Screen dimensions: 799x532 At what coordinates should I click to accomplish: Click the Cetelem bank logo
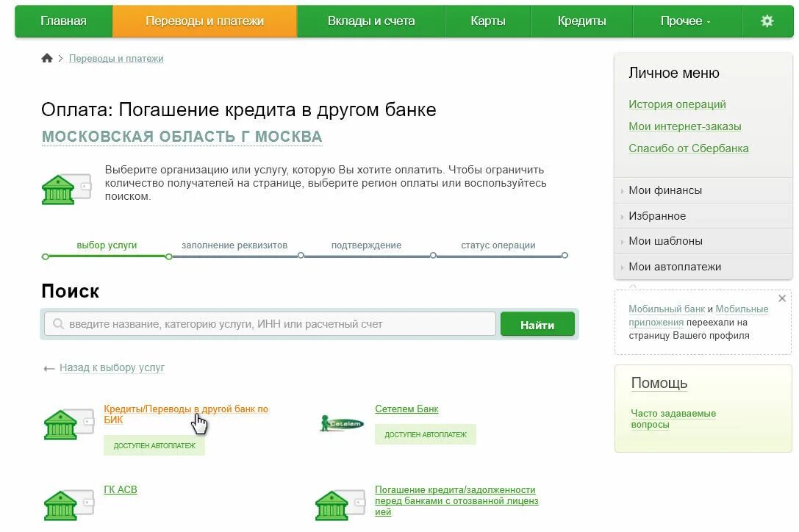point(341,423)
